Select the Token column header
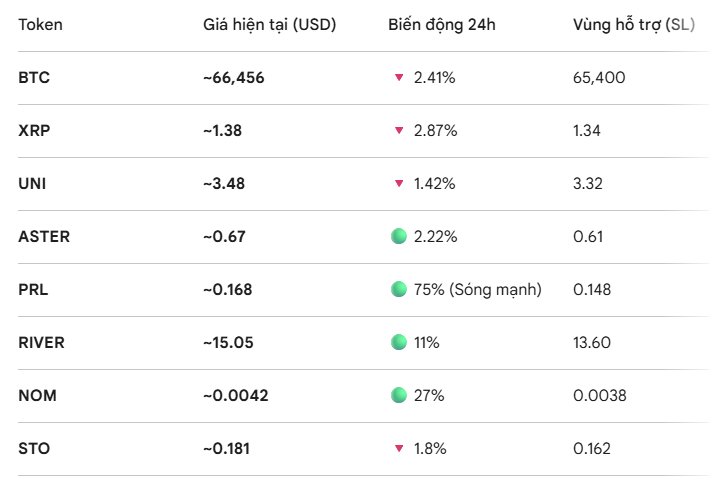709x498 pixels. click(40, 24)
